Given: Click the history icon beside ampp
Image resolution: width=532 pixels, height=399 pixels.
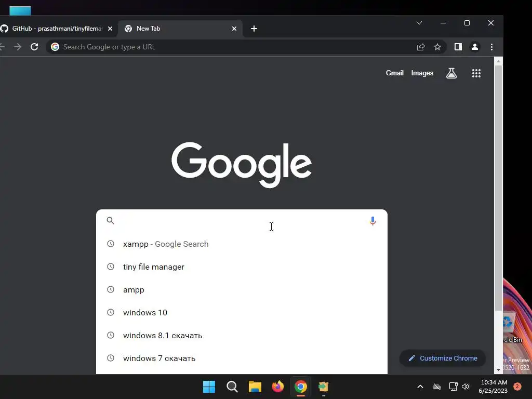Looking at the screenshot, I should 111,289.
